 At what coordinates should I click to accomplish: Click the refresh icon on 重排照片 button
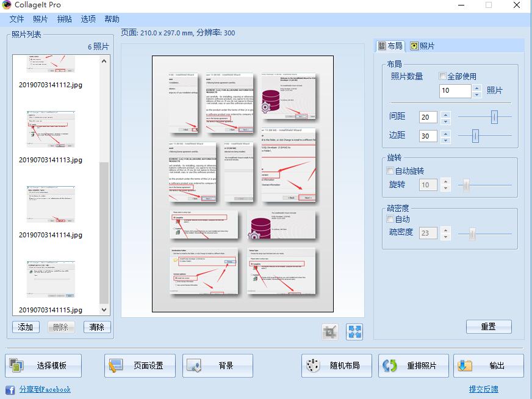click(389, 365)
